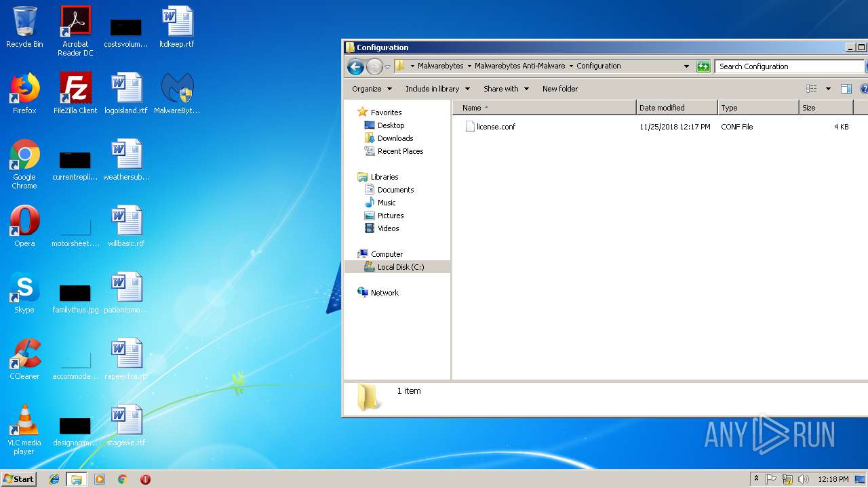This screenshot has height=488, width=868.
Task: Open the Share with menu
Action: click(x=506, y=89)
